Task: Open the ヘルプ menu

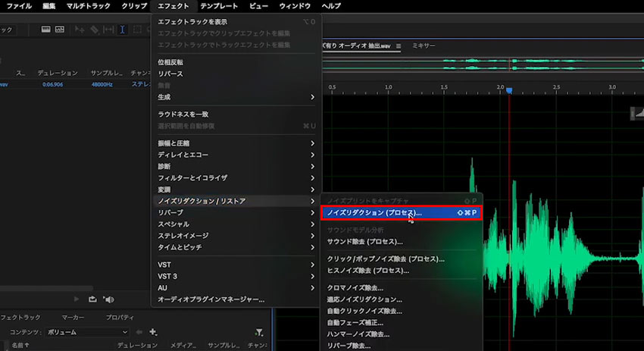Action: [x=331, y=6]
